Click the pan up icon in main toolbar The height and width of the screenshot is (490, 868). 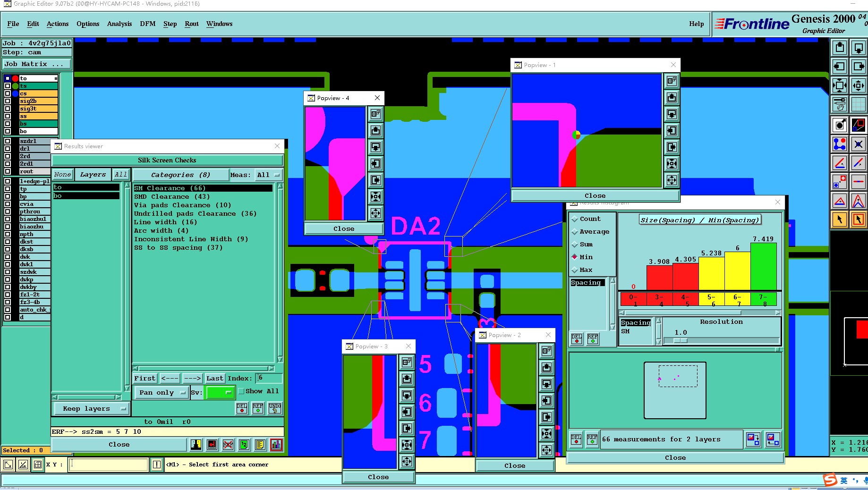[x=840, y=48]
